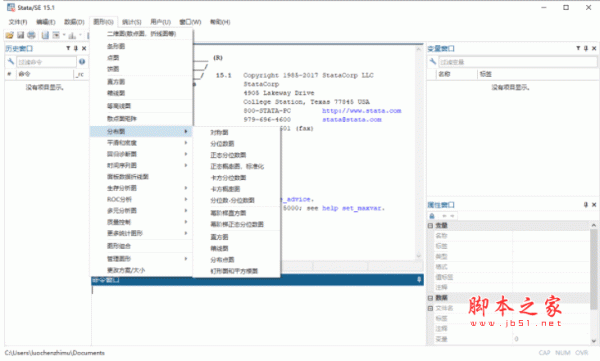The width and height of the screenshot is (600, 361).
Task: Click the Graph toolbar icon
Action: pos(72,35)
